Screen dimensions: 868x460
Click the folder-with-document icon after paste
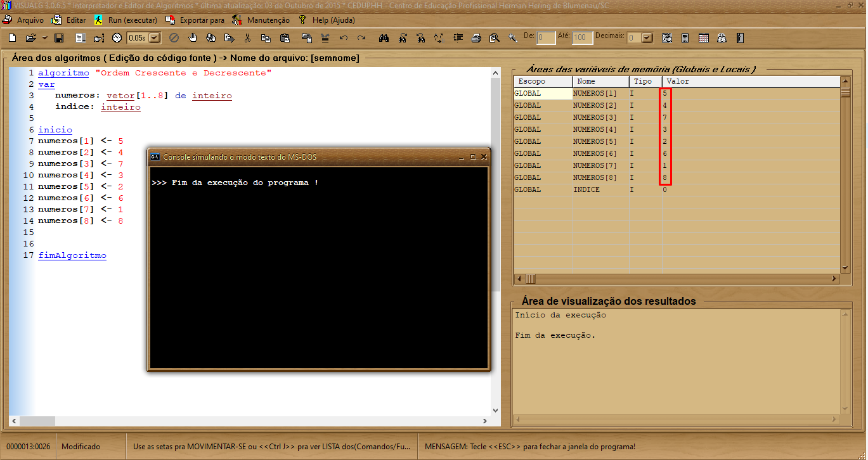click(307, 38)
